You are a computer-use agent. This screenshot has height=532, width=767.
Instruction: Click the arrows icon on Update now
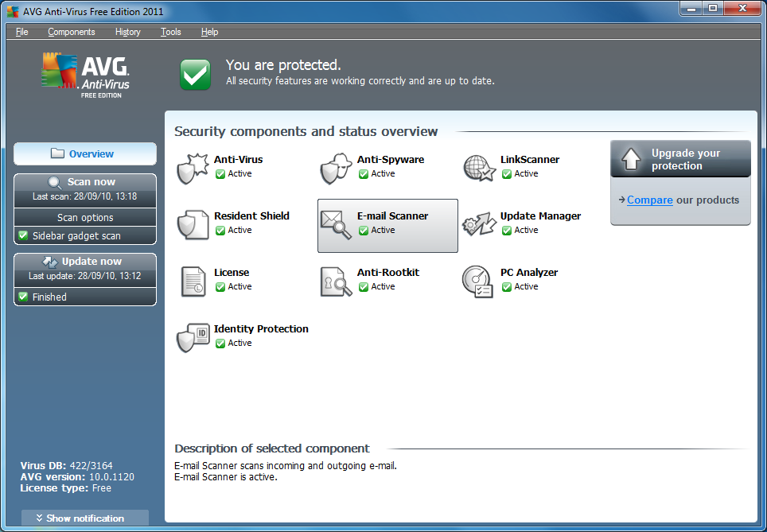[x=50, y=262]
